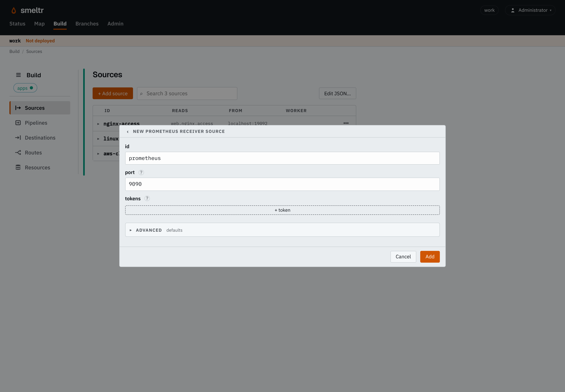Expand the ADVANCED defaults section

tap(282, 230)
